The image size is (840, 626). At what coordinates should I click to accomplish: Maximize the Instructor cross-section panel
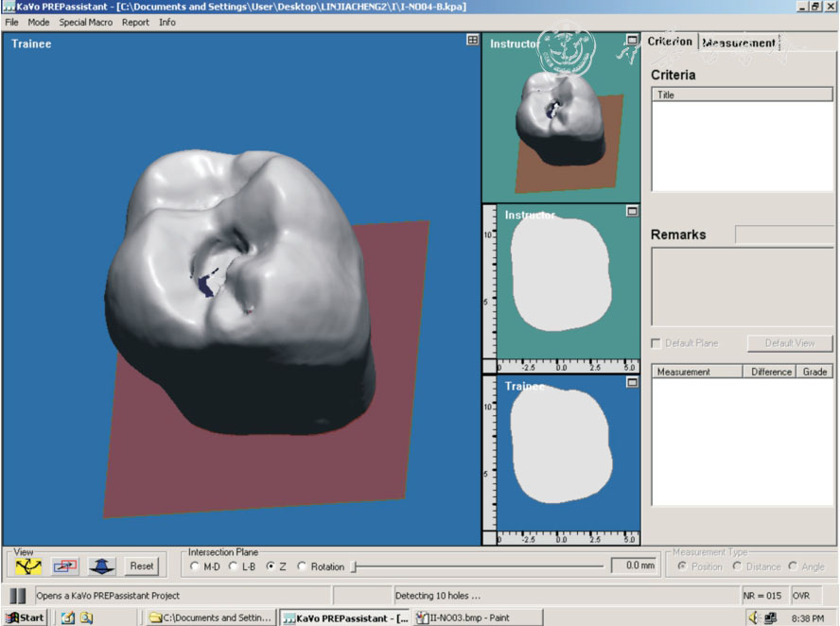pos(632,212)
